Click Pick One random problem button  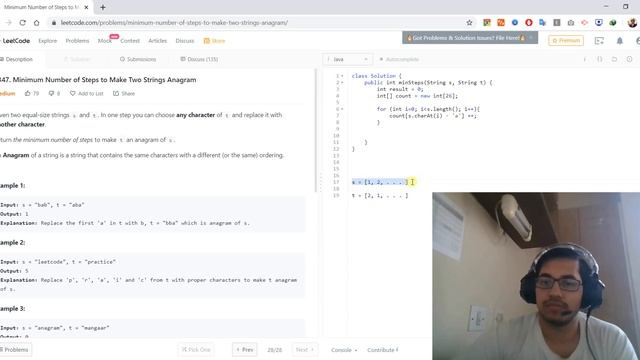(x=196, y=350)
